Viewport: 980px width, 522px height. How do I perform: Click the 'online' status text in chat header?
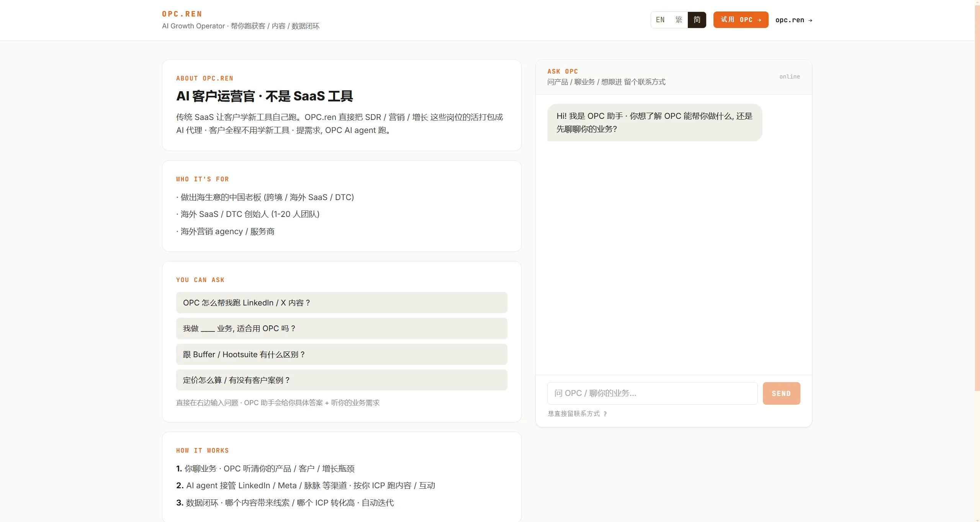790,77
